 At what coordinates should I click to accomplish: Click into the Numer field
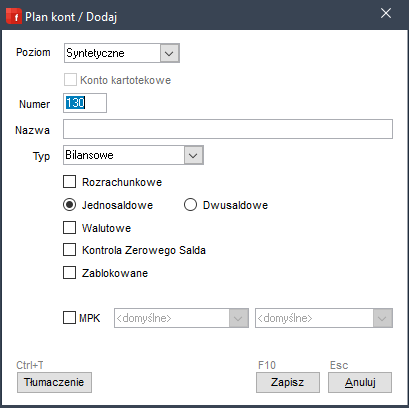pos(85,103)
